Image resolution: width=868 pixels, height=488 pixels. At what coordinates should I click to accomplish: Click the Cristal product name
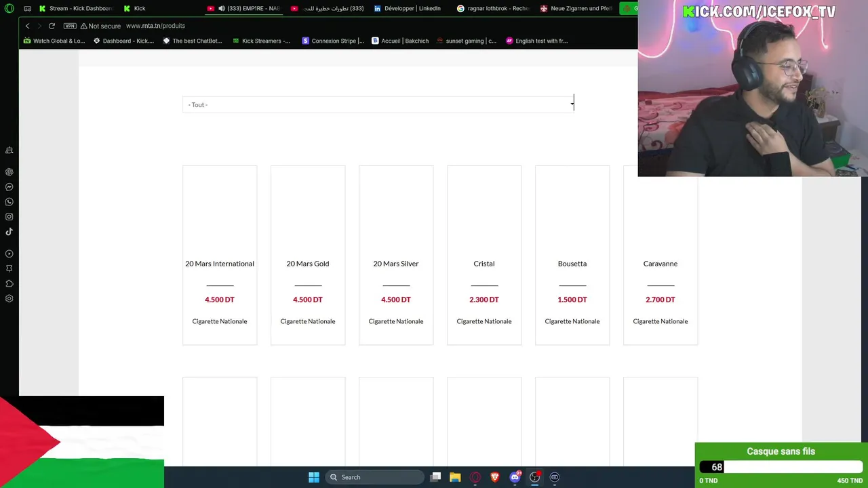pyautogui.click(x=484, y=264)
